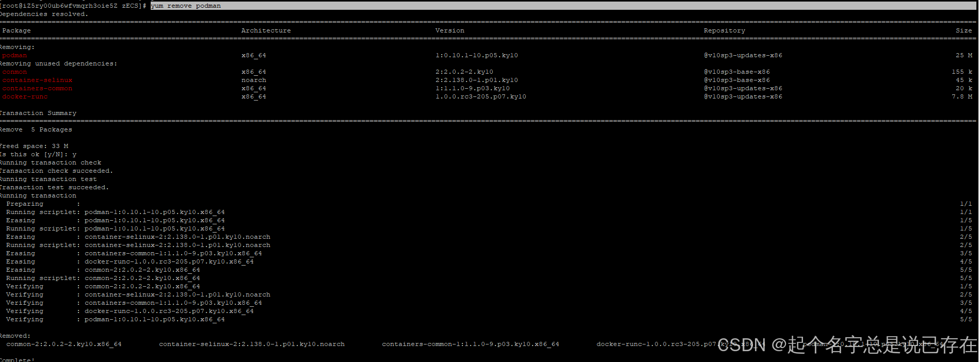Viewport: 980px width, 362px height.
Task: Click the 'Is this ok [y/N]: y' prompt
Action: [x=38, y=154]
